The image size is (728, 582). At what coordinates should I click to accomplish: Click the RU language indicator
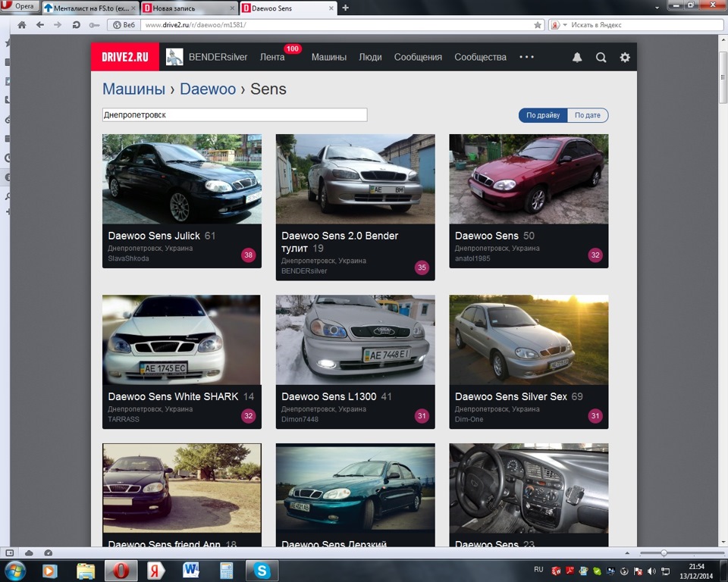538,569
